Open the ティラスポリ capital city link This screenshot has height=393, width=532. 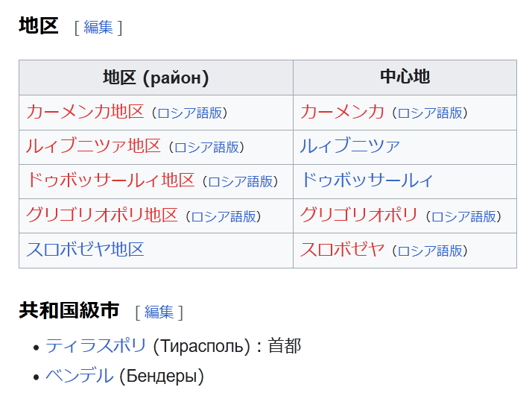(96, 346)
